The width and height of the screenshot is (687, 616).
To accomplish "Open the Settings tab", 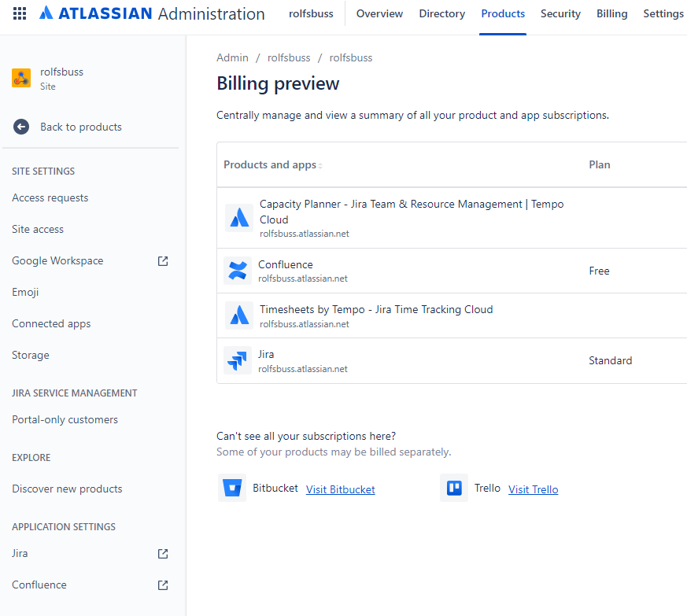I will tap(663, 13).
